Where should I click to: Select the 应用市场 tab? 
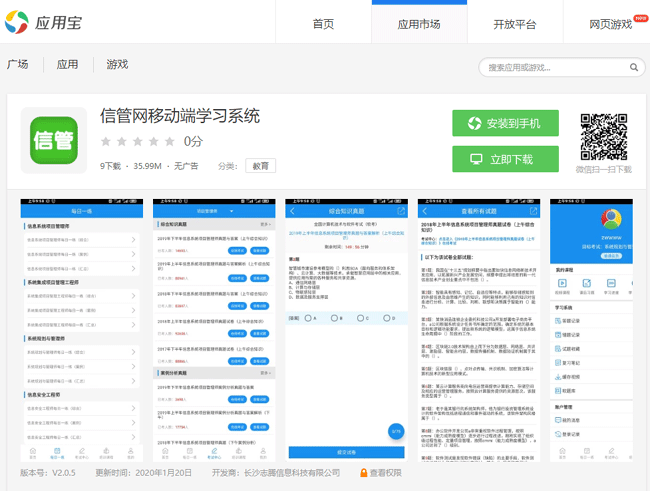click(418, 23)
